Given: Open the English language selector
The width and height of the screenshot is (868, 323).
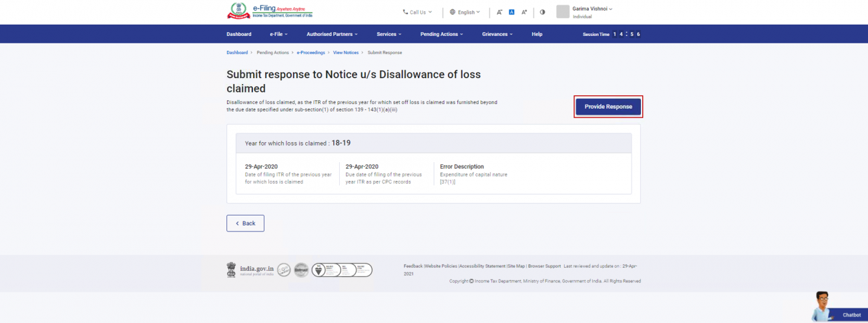Looking at the screenshot, I should (x=465, y=12).
